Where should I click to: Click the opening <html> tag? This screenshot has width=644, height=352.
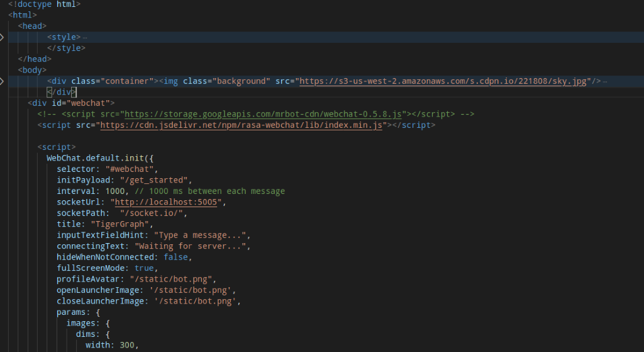pyautogui.click(x=23, y=15)
